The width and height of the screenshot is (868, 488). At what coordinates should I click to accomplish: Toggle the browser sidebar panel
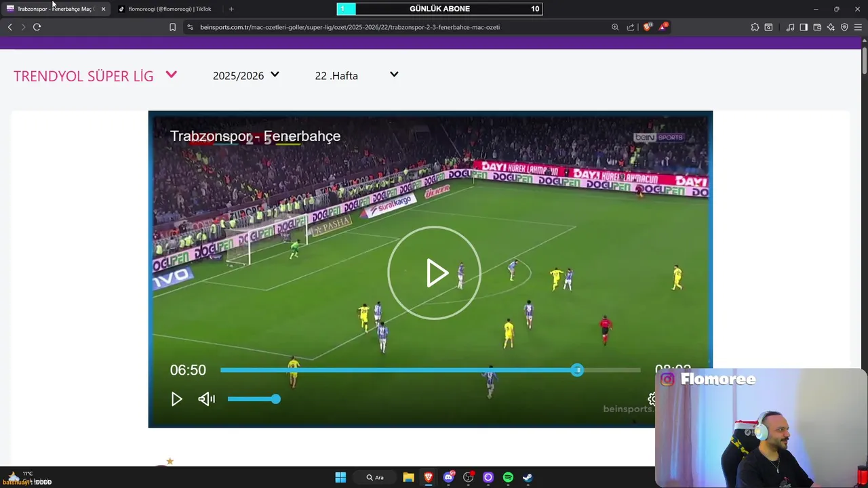tap(804, 27)
